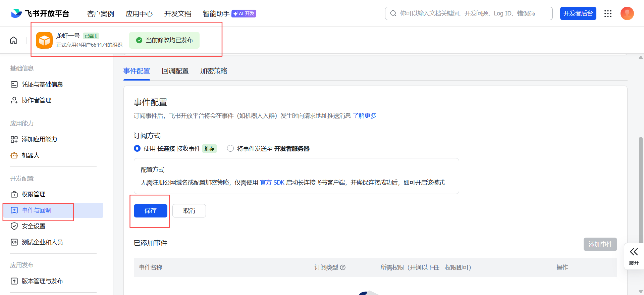Viewport: 644px width, 295px height.
Task: Open 开发文档 in the top navigation
Action: 178,14
